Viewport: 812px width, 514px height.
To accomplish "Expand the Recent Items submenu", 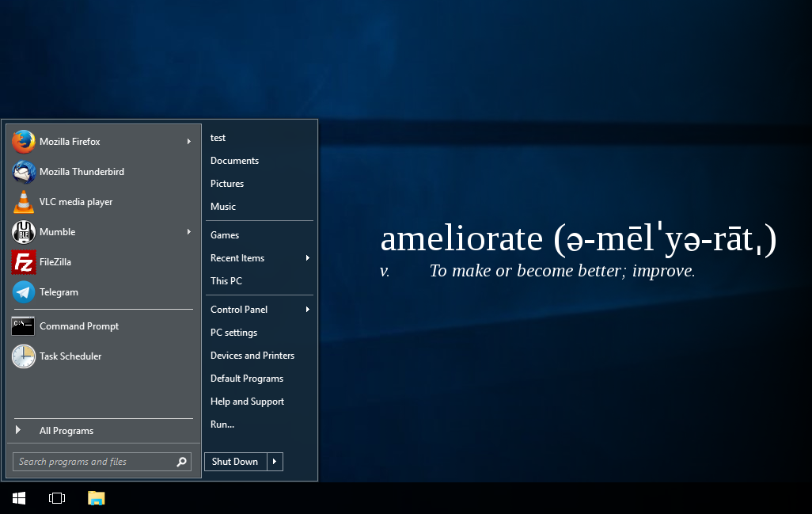I will pos(307,258).
